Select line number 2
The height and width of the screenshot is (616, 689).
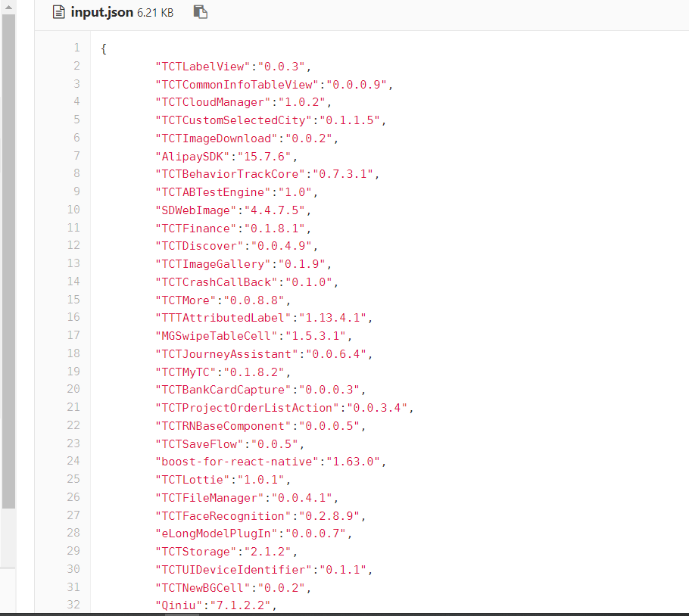77,66
